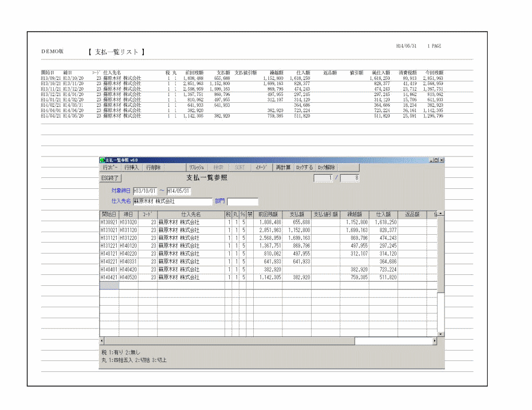
Task: Click grid cell H140421 in the 開始日 column
Action: (x=109, y=277)
